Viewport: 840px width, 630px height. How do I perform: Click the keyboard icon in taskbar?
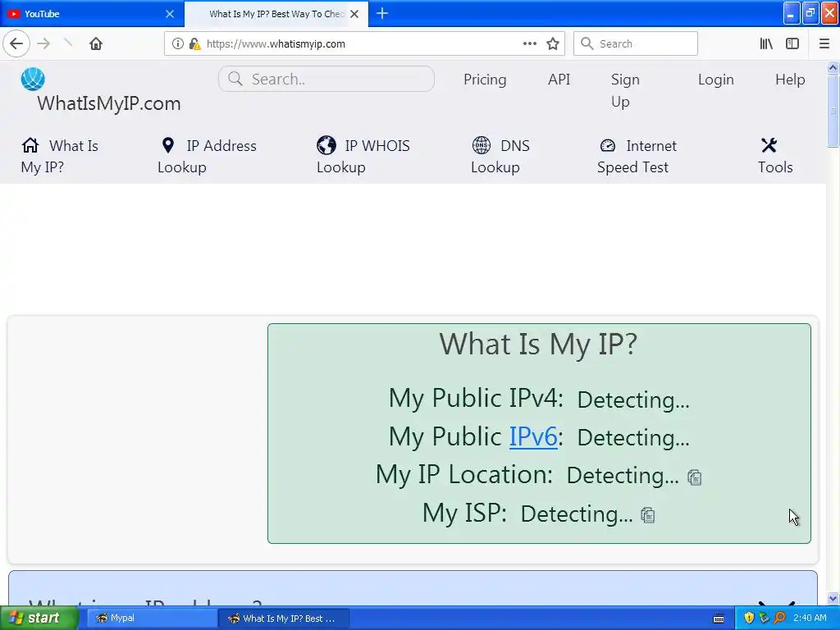coord(719,619)
